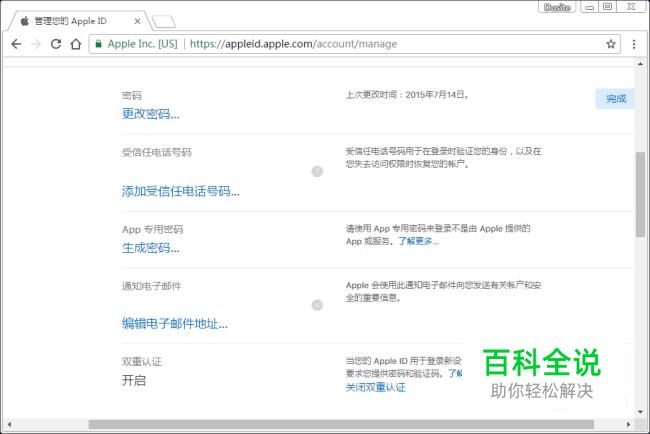Click the help icon beside notification email

[317, 305]
